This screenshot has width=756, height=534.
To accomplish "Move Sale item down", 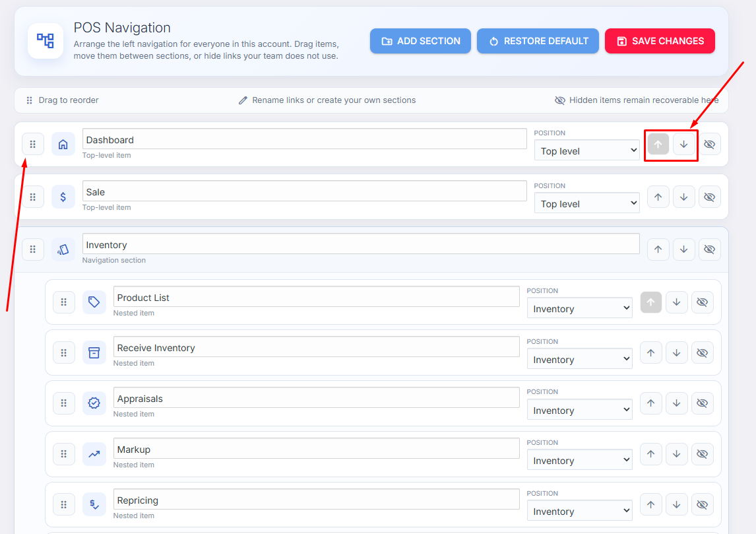I will 683,197.
